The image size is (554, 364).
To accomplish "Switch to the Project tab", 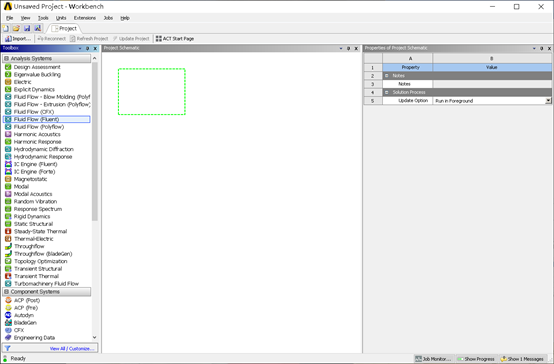I will coord(64,28).
